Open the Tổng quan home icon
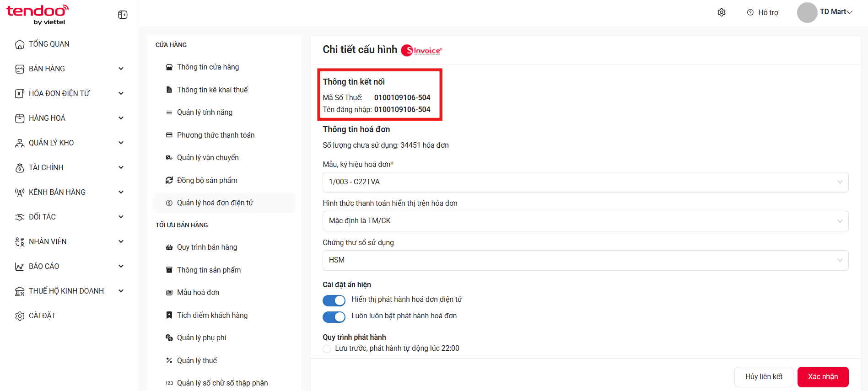Image resolution: width=868 pixels, height=391 pixels. (x=20, y=44)
